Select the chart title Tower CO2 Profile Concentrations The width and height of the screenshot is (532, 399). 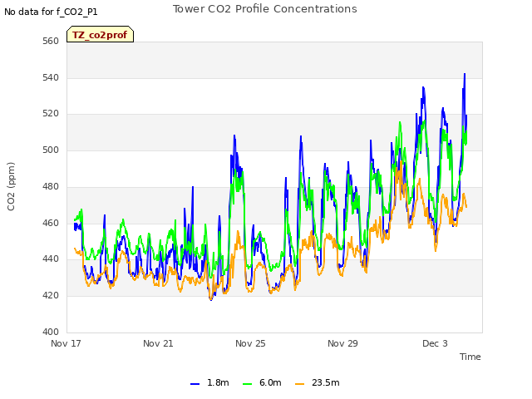coord(264,9)
